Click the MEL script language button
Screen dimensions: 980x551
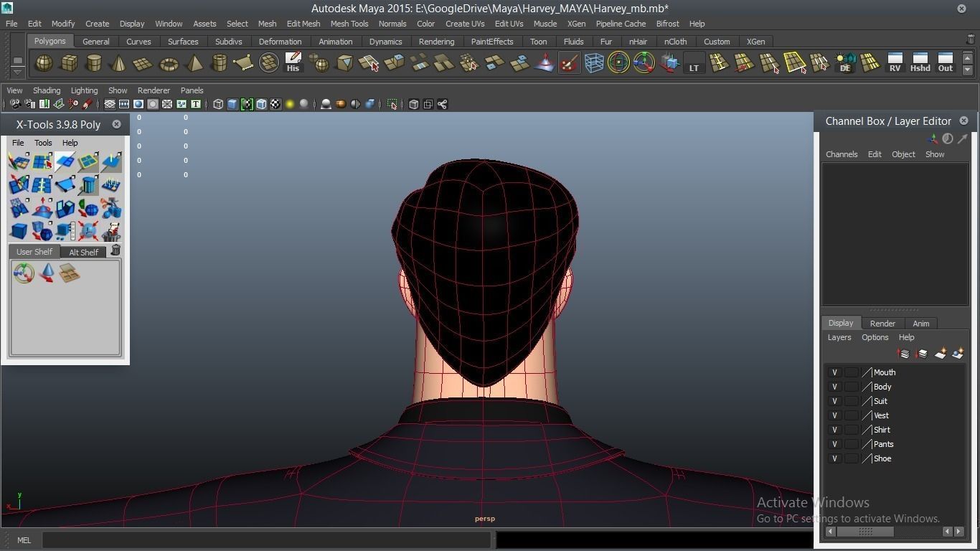[24, 540]
